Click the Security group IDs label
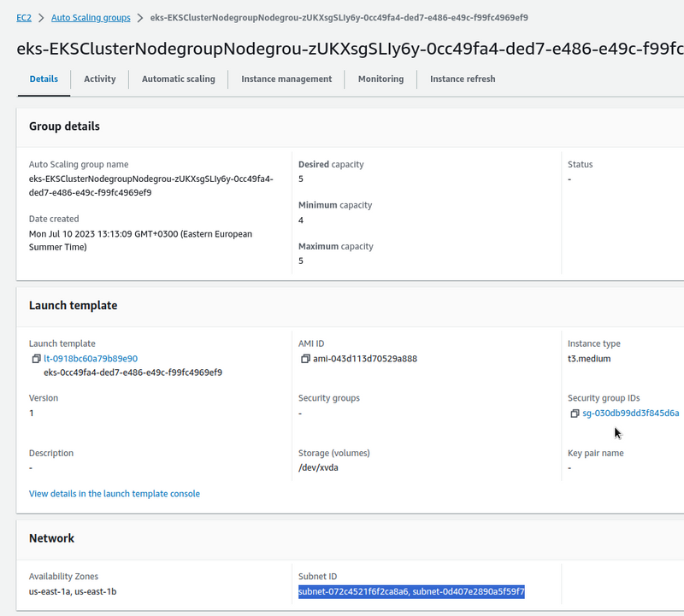 point(604,398)
